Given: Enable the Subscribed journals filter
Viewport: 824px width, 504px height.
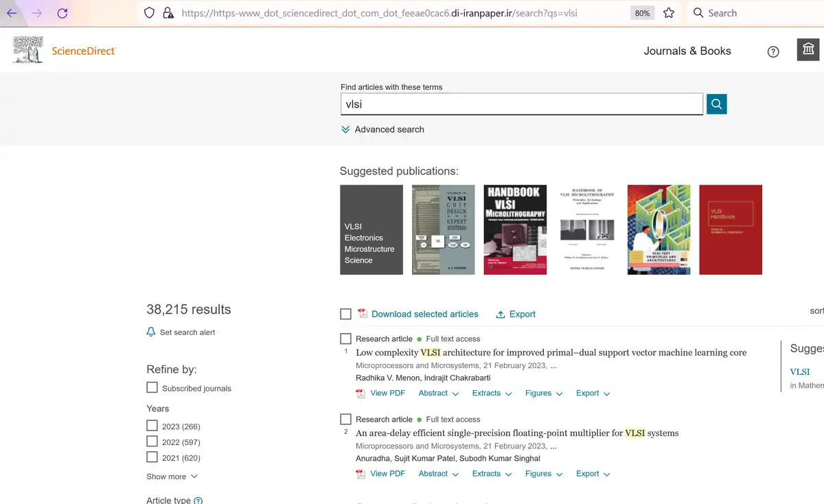Looking at the screenshot, I should [x=152, y=387].
